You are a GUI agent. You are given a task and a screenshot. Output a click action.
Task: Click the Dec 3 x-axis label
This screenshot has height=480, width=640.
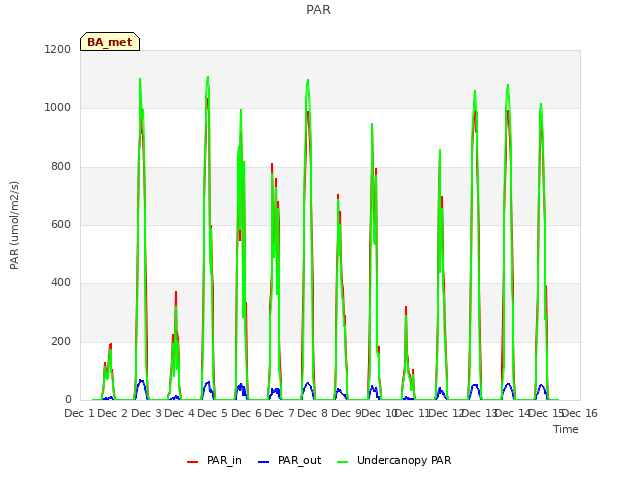(x=146, y=413)
